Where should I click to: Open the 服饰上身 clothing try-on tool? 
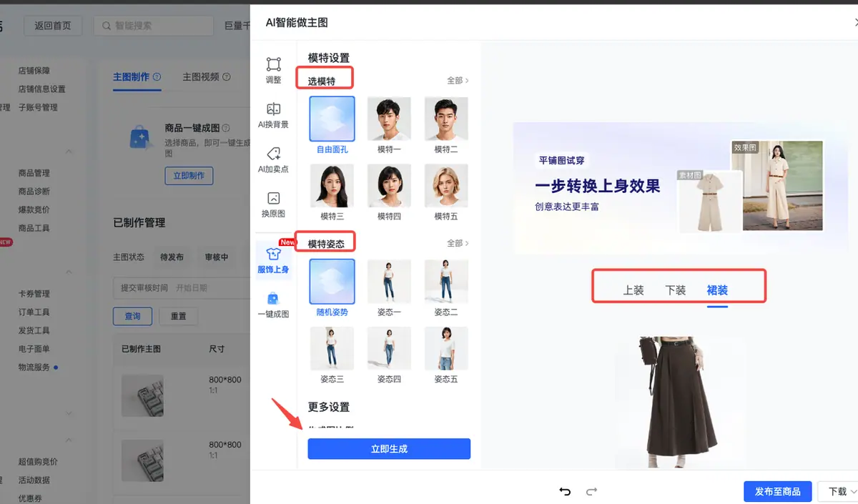(273, 260)
